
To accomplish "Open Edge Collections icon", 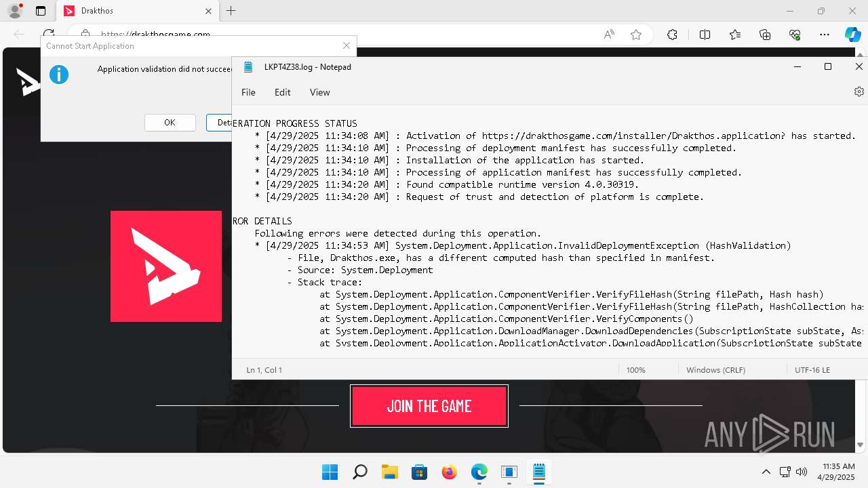I will [765, 35].
